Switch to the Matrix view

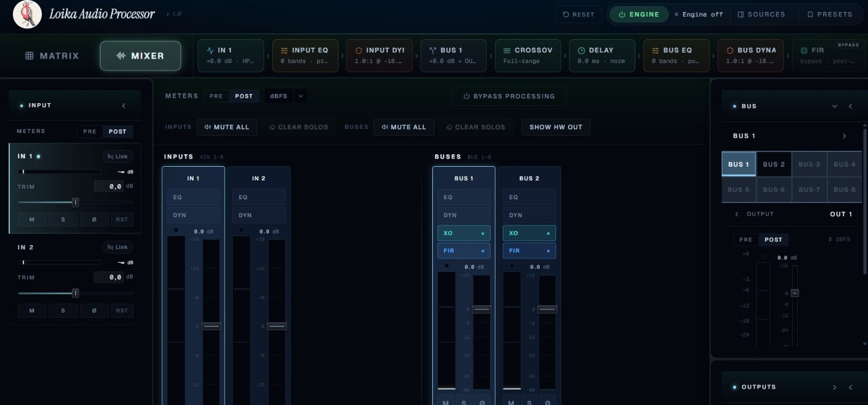click(x=52, y=56)
